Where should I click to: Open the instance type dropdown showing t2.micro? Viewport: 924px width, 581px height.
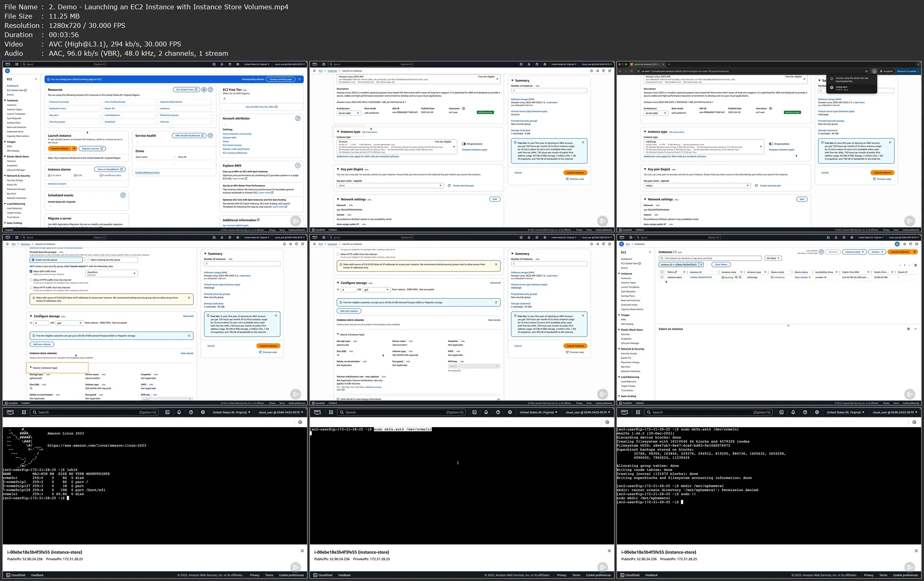(x=397, y=147)
